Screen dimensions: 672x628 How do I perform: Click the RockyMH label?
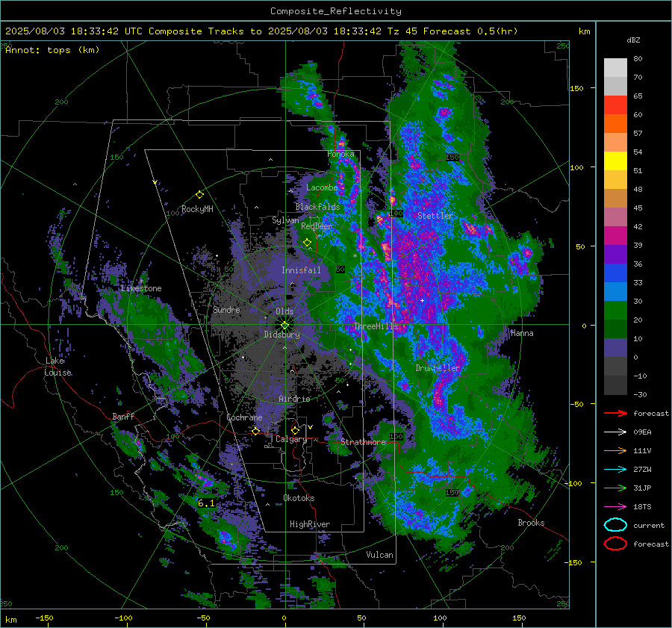point(197,209)
